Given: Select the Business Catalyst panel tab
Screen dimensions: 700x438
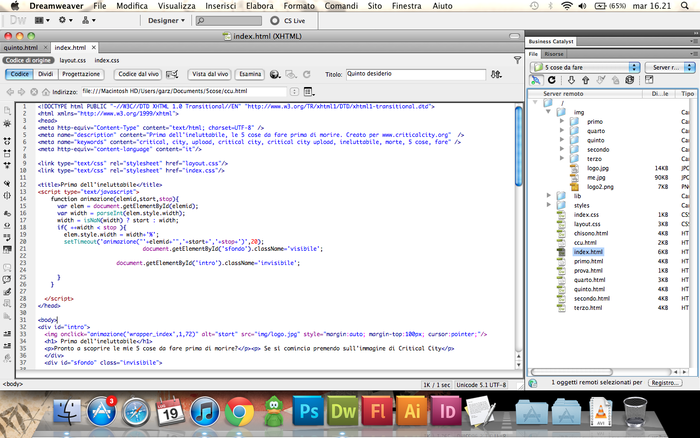Looking at the screenshot, I should (551, 42).
